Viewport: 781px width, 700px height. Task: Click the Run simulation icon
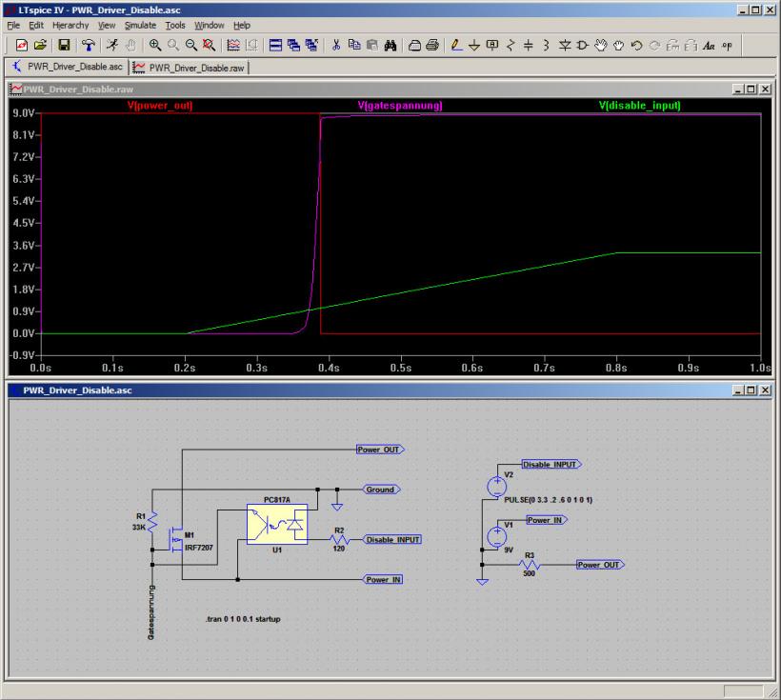click(x=112, y=45)
